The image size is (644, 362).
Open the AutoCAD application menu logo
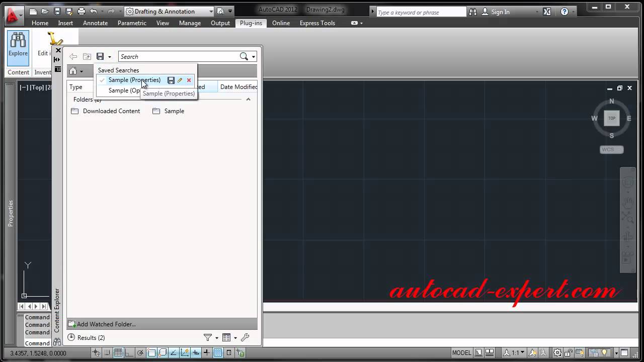13,15
